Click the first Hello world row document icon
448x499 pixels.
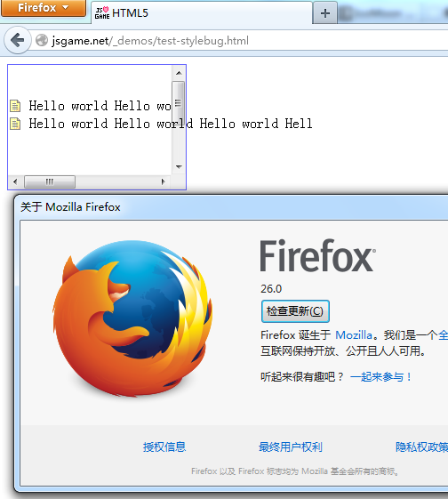tap(15, 106)
